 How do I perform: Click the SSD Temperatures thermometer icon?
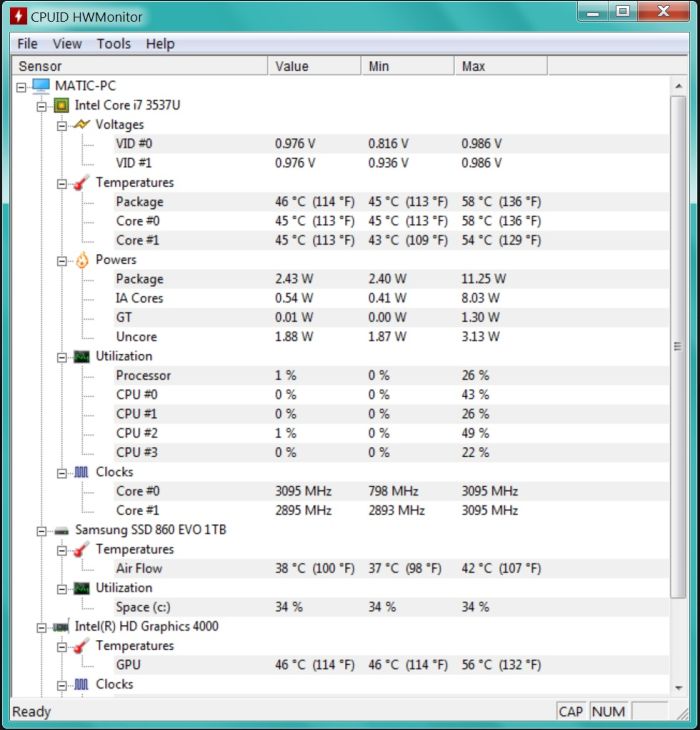pos(81,549)
